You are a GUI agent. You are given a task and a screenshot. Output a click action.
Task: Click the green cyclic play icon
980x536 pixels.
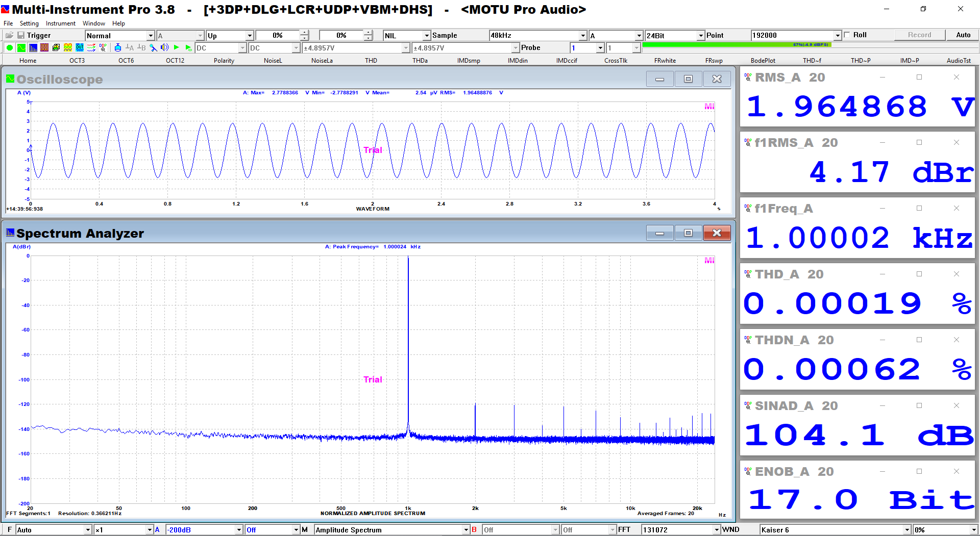pyautogui.click(x=188, y=47)
